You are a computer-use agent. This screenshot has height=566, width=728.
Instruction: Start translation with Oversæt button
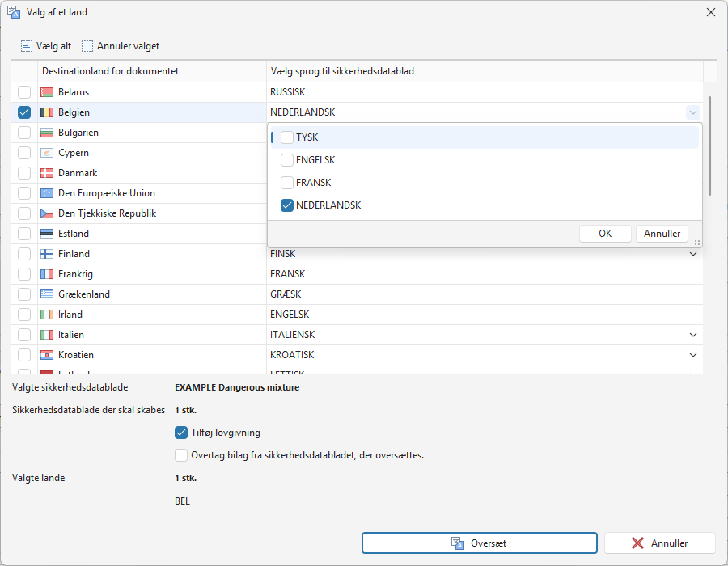479,543
